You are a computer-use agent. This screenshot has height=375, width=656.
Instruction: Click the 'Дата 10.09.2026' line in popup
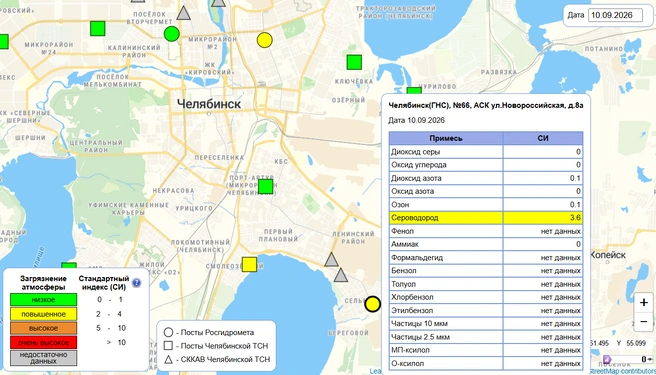tap(416, 121)
